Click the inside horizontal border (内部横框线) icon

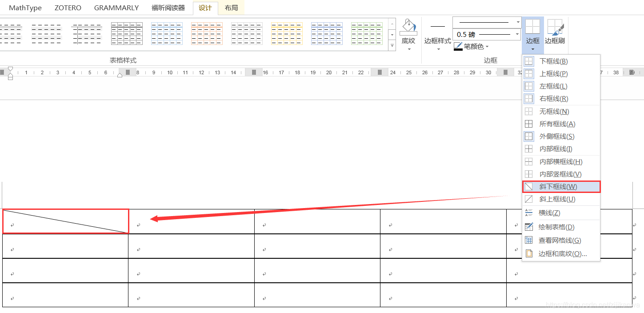pos(529,162)
